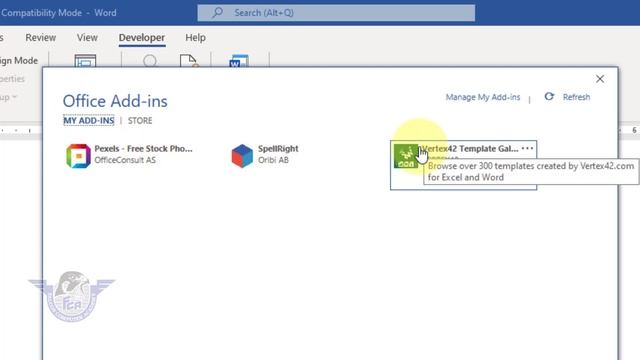Click the Vertex42 green add-in icon
Image resolution: width=640 pixels, height=360 pixels.
point(405,156)
